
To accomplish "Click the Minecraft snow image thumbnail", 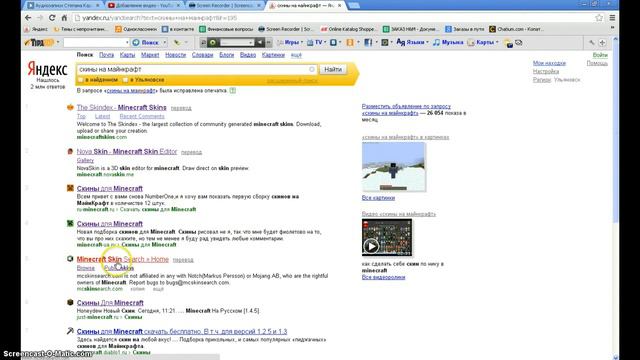I will [x=393, y=167].
